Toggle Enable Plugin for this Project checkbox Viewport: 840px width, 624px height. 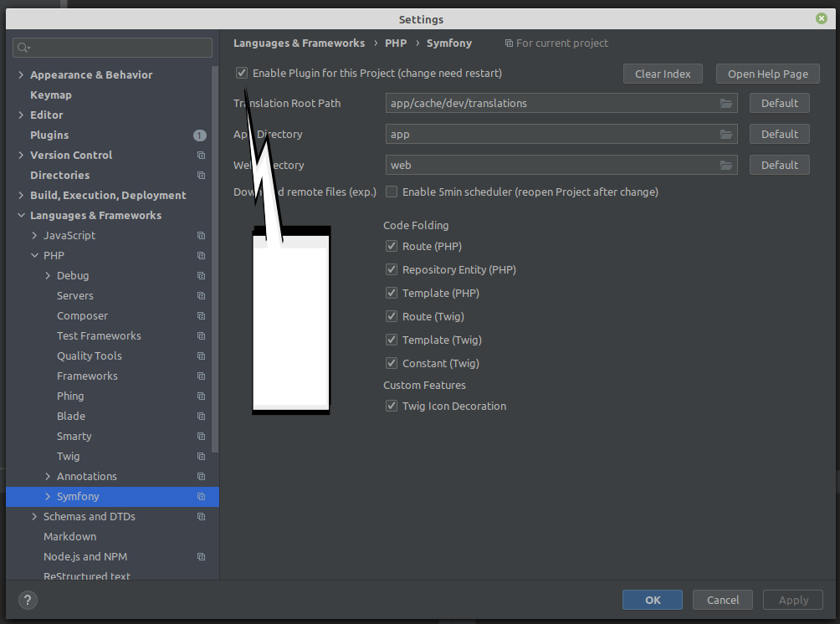242,74
